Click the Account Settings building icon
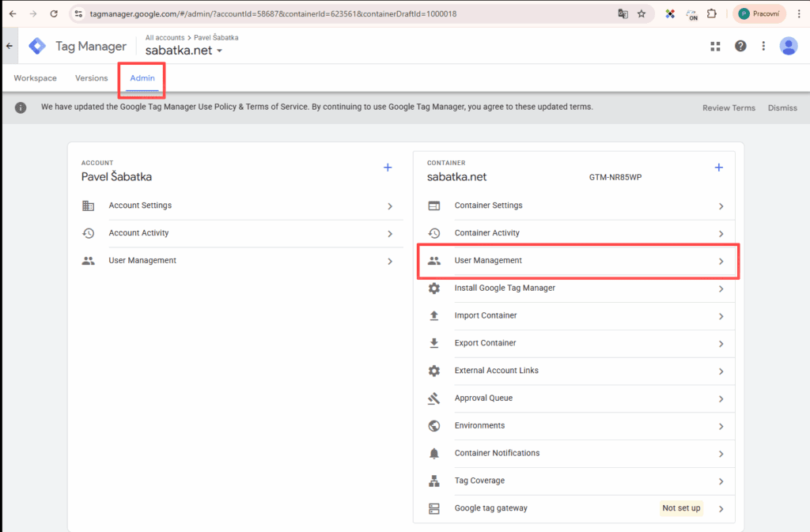 89,206
